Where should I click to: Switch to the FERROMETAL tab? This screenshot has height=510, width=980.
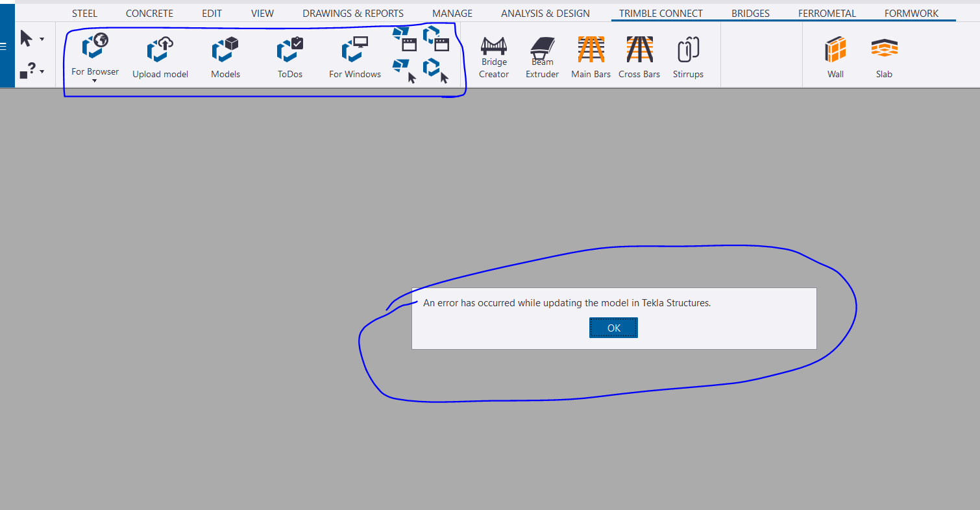pos(827,13)
